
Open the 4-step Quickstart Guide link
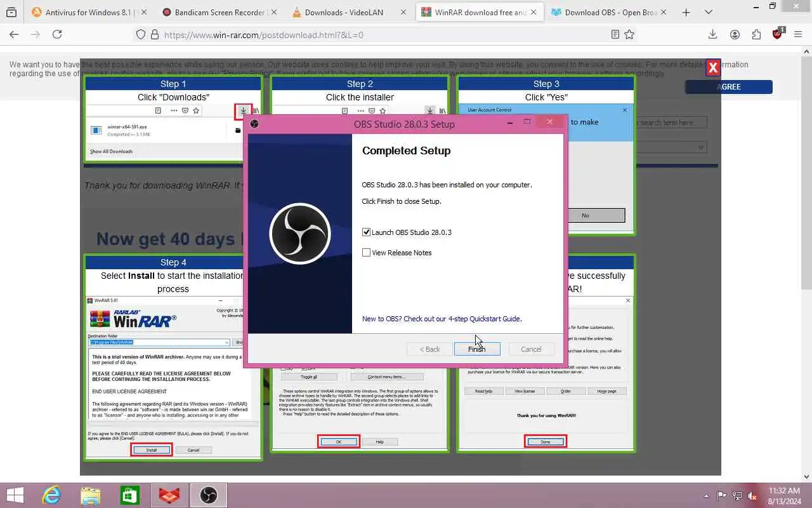pos(442,319)
